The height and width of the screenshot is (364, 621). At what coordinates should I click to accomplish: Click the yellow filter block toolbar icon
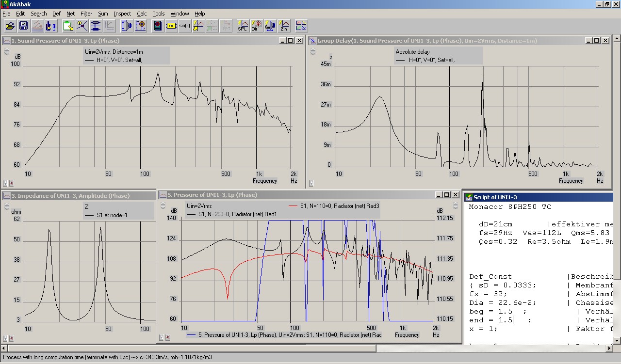[x=171, y=26]
